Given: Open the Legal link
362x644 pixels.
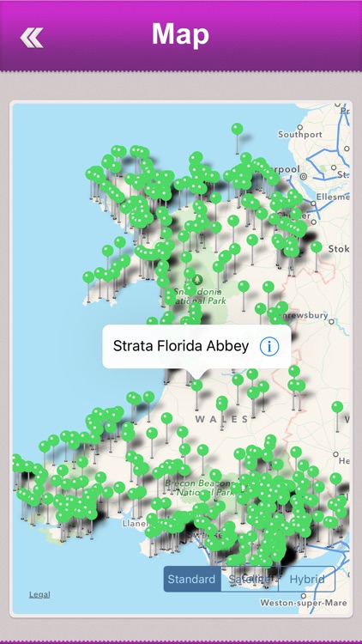Looking at the screenshot, I should [39, 594].
